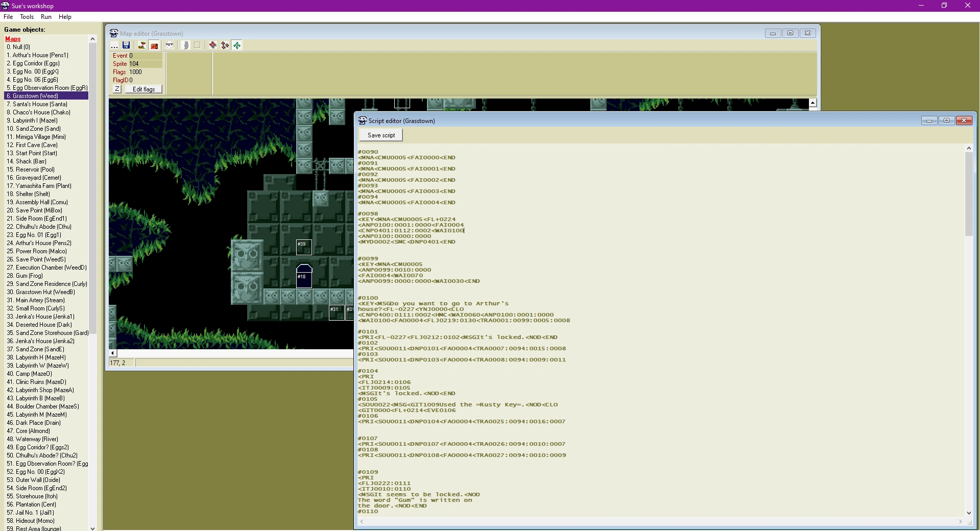Image resolution: width=980 pixels, height=531 pixels.
Task: Open the Run menu
Action: point(45,17)
